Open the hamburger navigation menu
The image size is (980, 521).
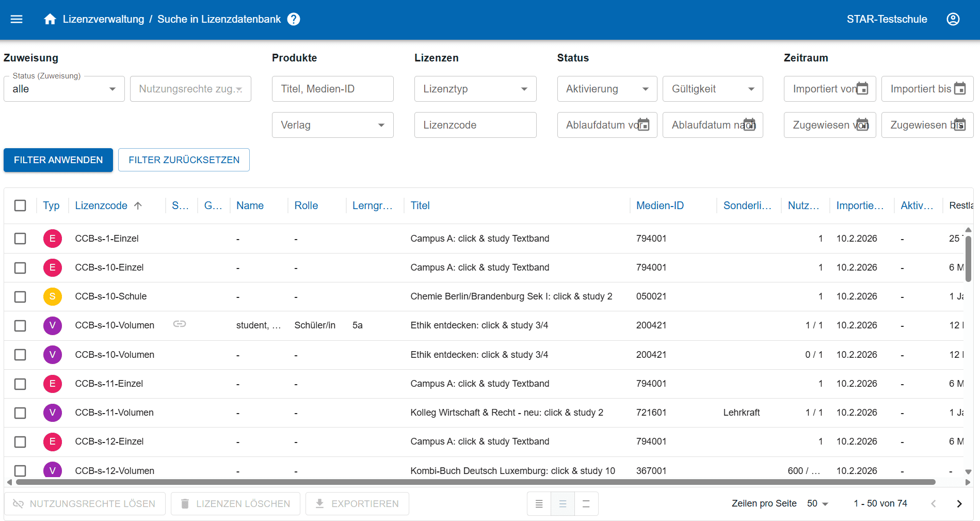click(x=17, y=19)
